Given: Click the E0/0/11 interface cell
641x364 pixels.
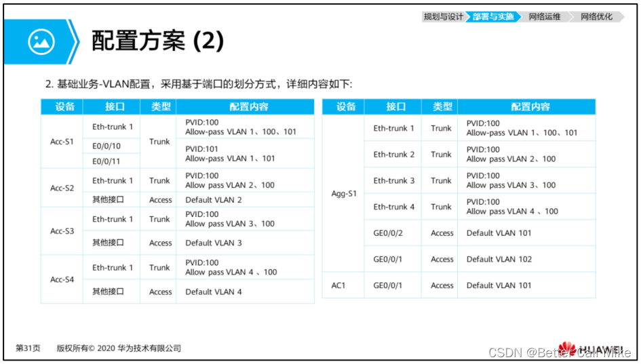Looking at the screenshot, I should (x=112, y=161).
